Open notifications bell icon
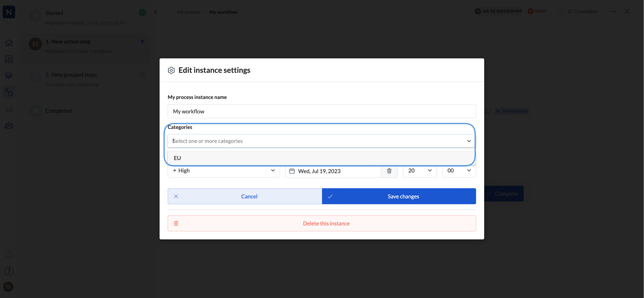Viewport: 644px width, 298px height. click(9, 254)
